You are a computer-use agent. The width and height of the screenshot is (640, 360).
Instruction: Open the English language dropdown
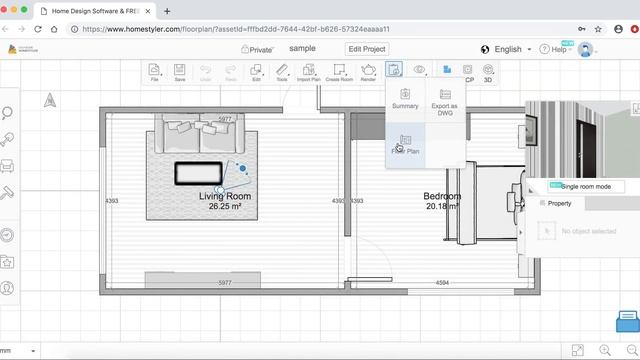click(x=506, y=49)
